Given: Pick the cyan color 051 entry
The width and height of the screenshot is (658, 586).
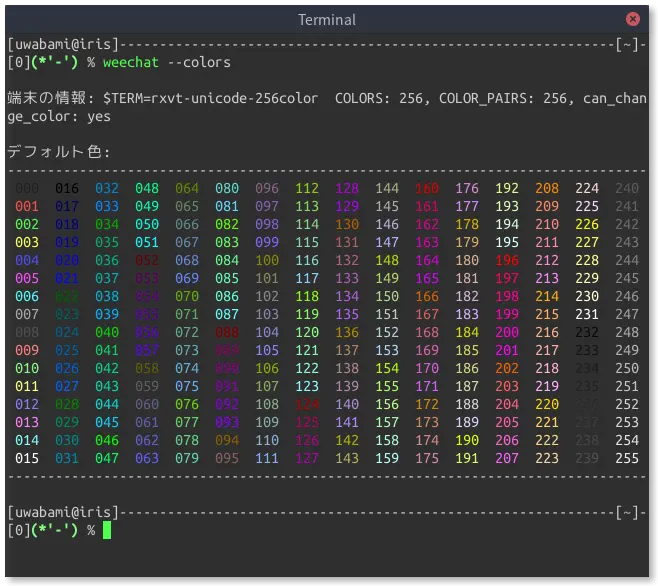Looking at the screenshot, I should tap(147, 242).
